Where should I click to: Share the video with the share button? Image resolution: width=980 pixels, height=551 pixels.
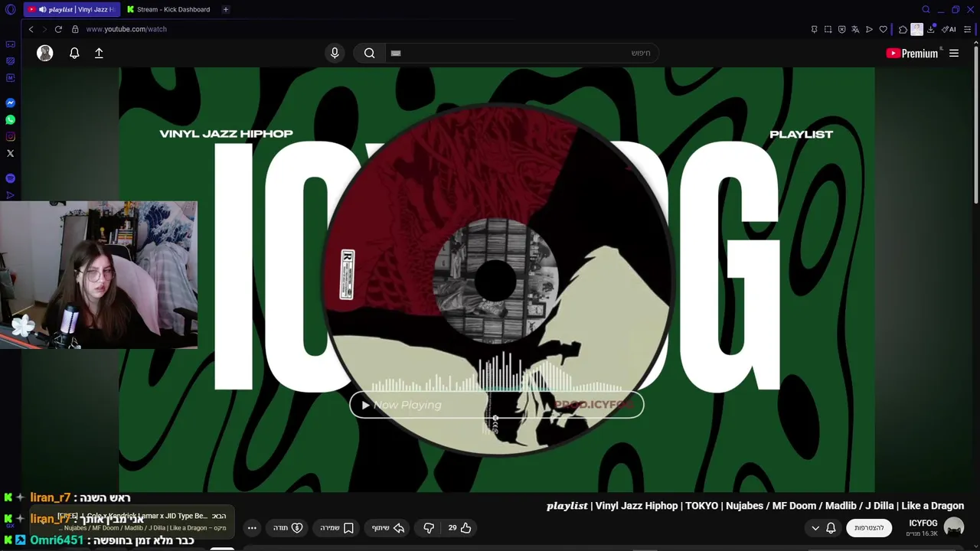[388, 528]
